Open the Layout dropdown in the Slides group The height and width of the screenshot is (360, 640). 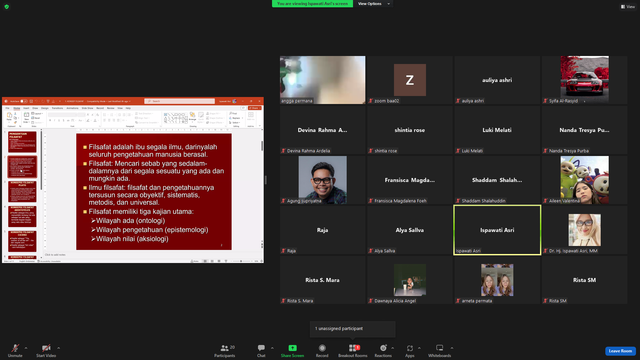point(37,113)
